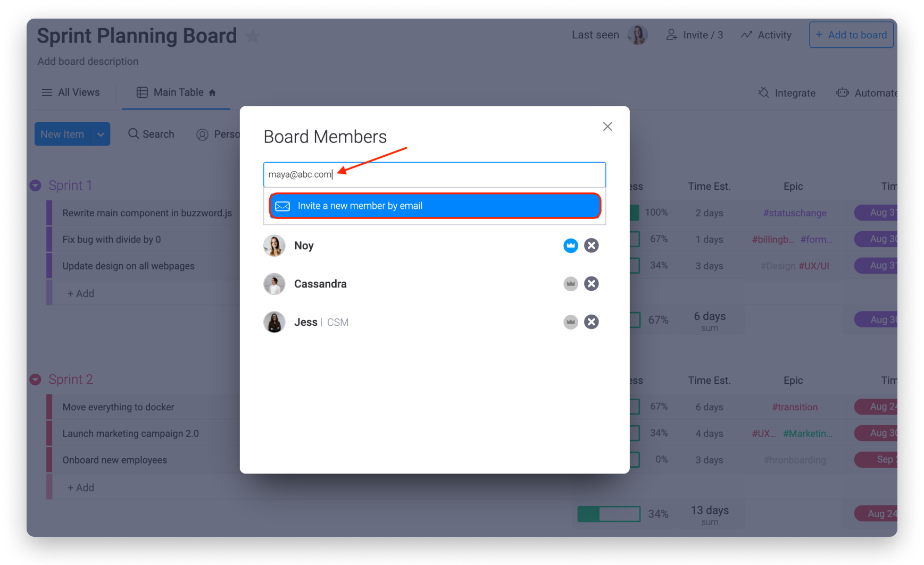This screenshot has height=565, width=924.
Task: Click 2 days time estimate cell
Action: (x=709, y=213)
